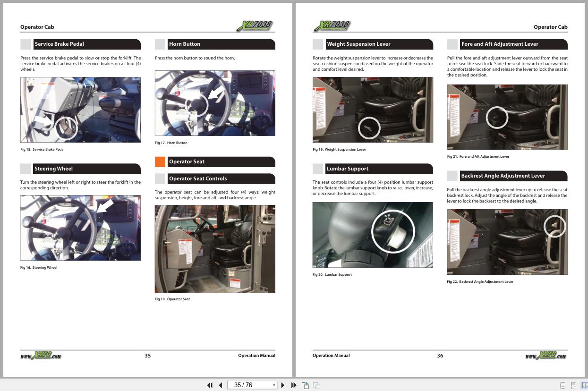Click the XR7038 logo on page 35
Image resolution: width=588 pixels, height=391 pixels.
256,25
